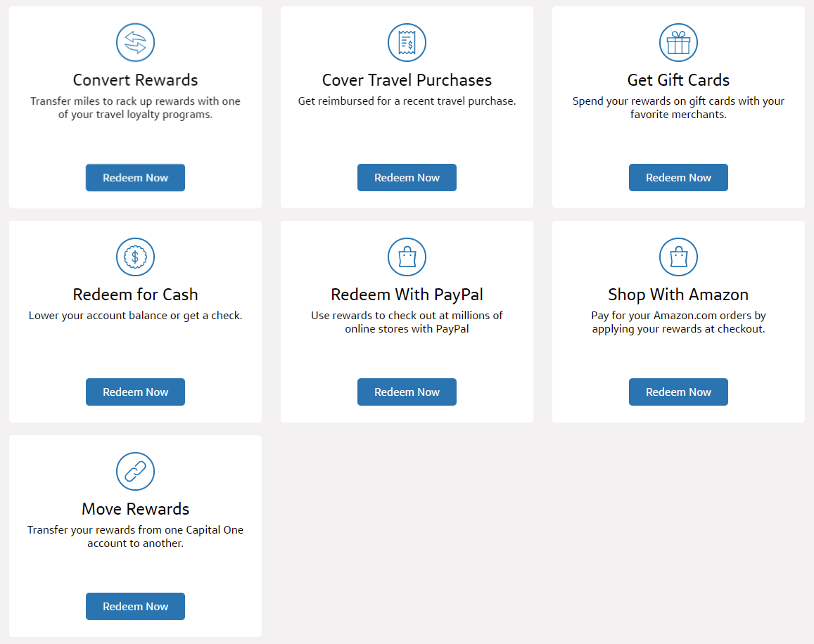814x644 pixels.
Task: Click the Convert Rewards arrows icon
Action: 136,43
